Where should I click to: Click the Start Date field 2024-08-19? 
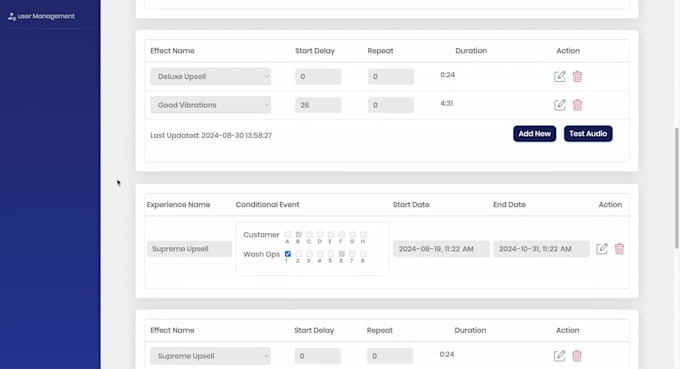[441, 249]
